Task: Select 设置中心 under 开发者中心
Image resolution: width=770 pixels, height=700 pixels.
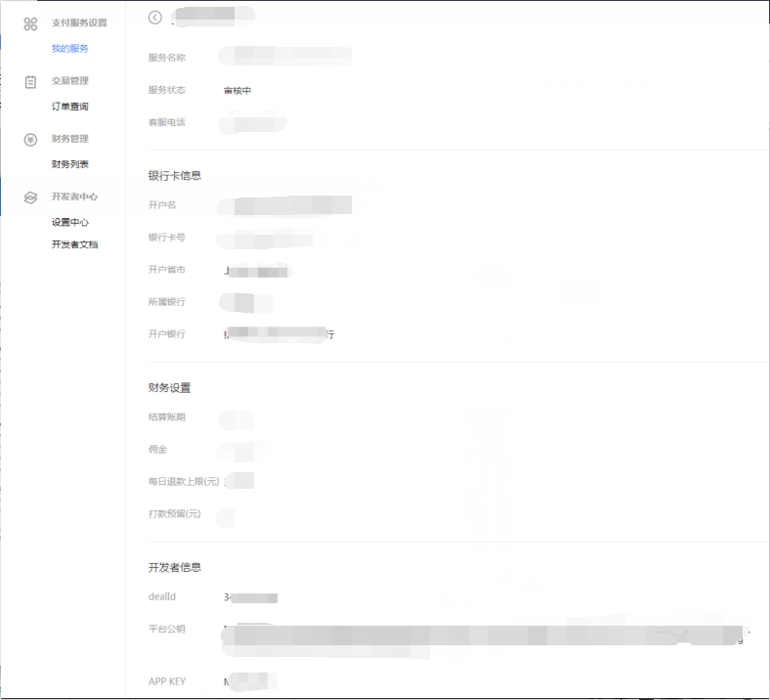Action: point(69,222)
